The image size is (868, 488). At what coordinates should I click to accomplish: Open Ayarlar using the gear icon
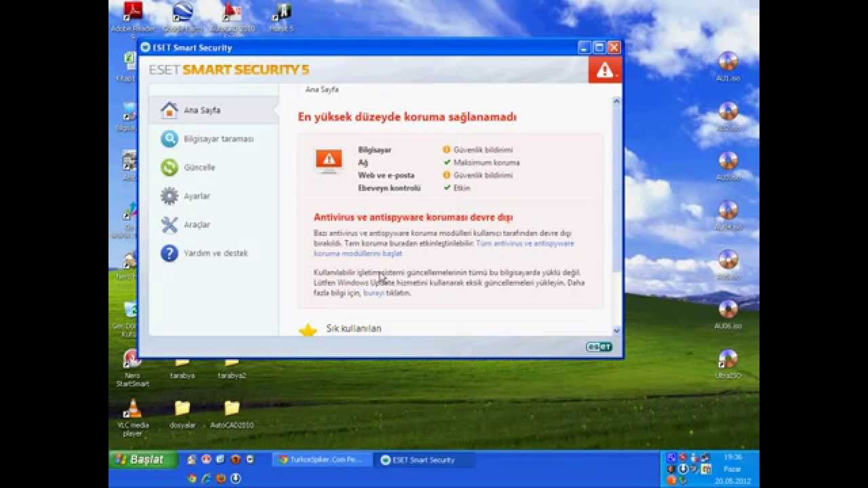[x=169, y=195]
